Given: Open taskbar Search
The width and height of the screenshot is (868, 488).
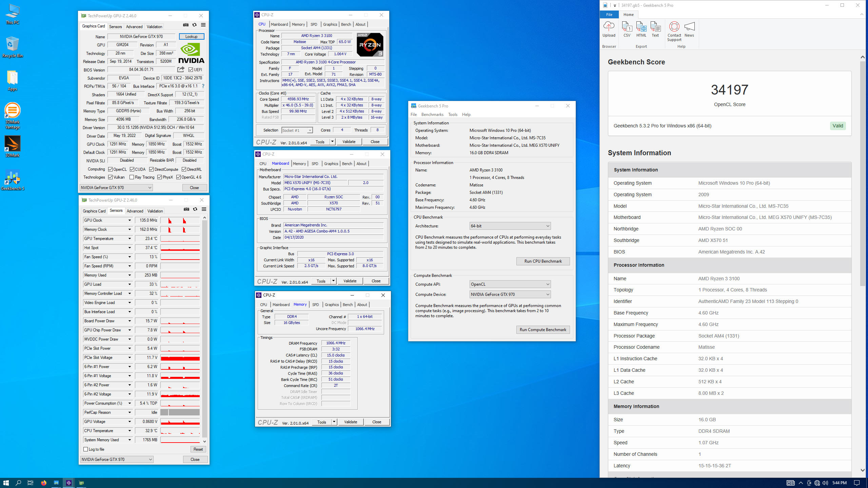Looking at the screenshot, I should coord(19,483).
